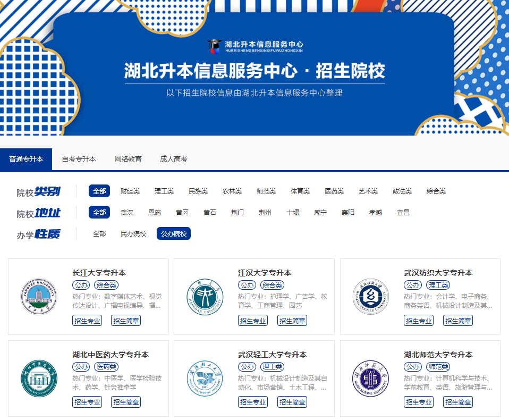Filter by 黄石 location
Screen dimensions: 509x420
[210, 213]
